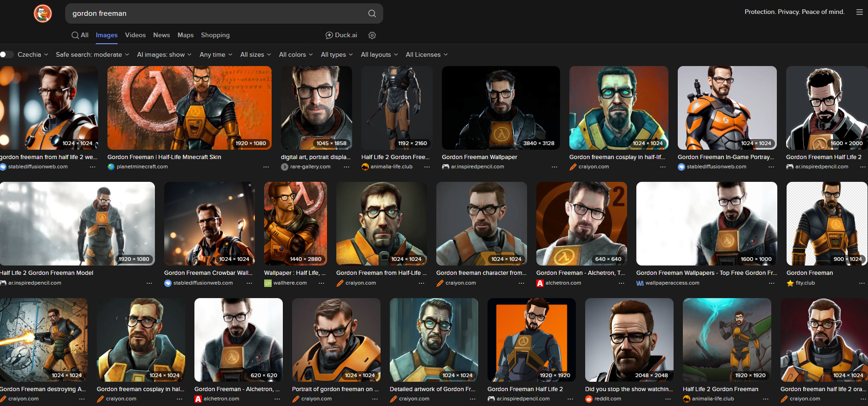Image resolution: width=868 pixels, height=406 pixels.
Task: Open the 1440 × 2880 wallhere thumbnail
Action: tap(295, 224)
